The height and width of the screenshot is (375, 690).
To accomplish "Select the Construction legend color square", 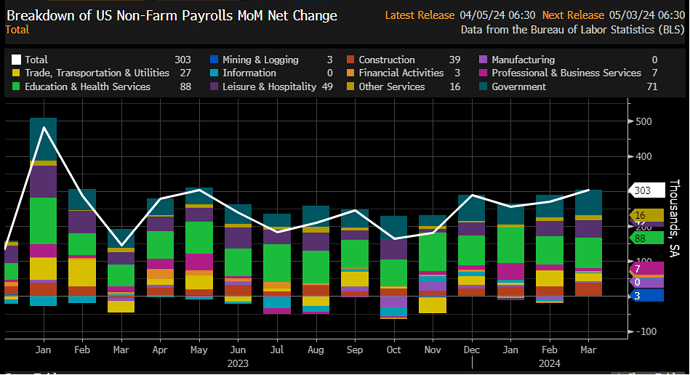I will click(350, 59).
